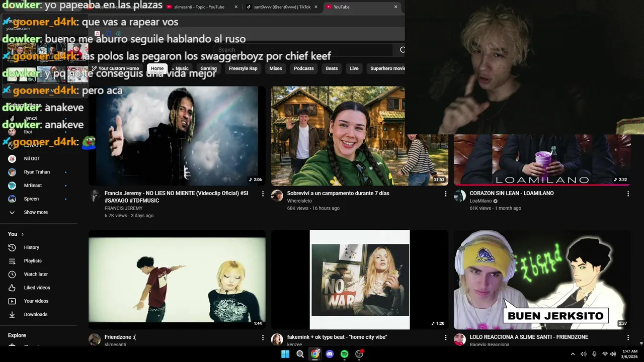Viewport: 644px width, 362px height.
Task: Open options menu for LOLO REACCIONA video
Action: point(628,337)
